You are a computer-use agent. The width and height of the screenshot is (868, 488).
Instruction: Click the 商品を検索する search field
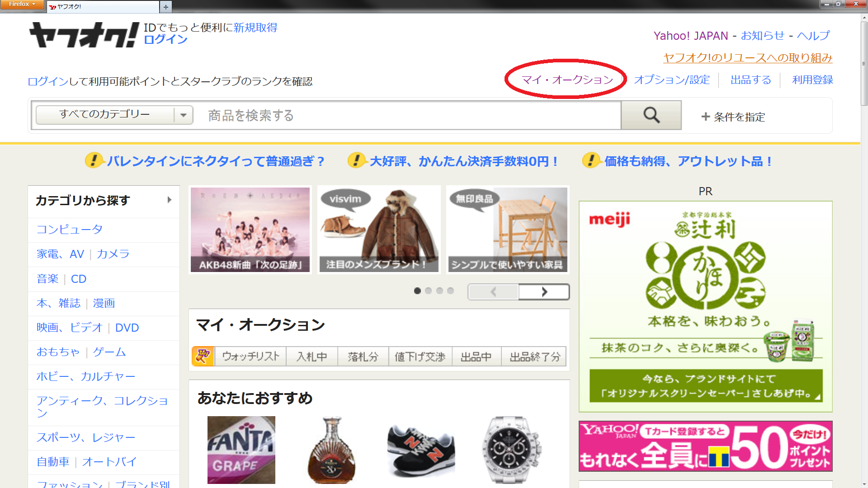coord(411,115)
